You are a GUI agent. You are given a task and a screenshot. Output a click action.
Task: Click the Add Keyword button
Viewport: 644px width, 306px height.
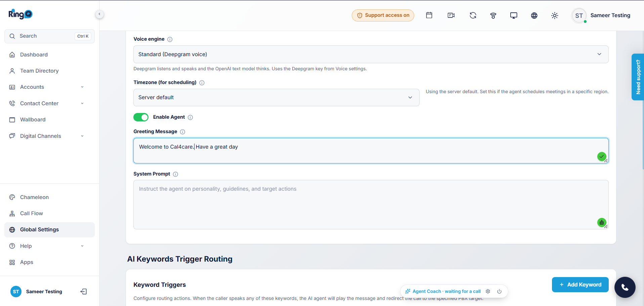point(580,284)
